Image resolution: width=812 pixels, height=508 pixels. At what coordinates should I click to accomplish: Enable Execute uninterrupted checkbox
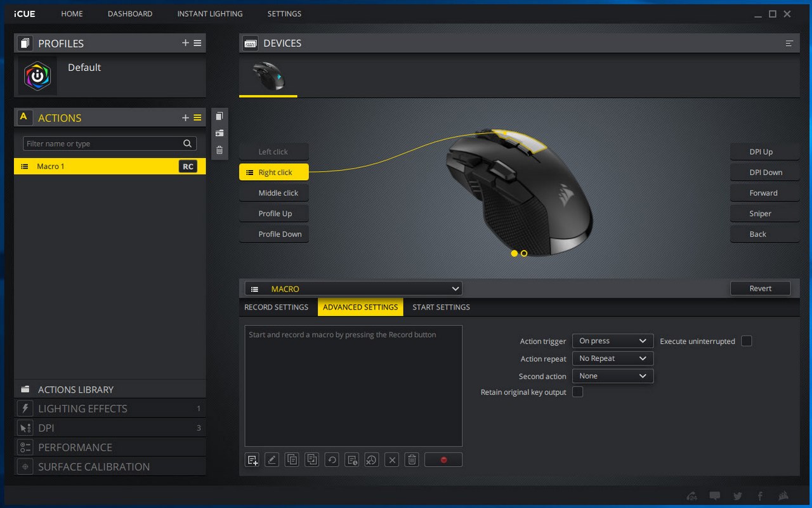(747, 341)
